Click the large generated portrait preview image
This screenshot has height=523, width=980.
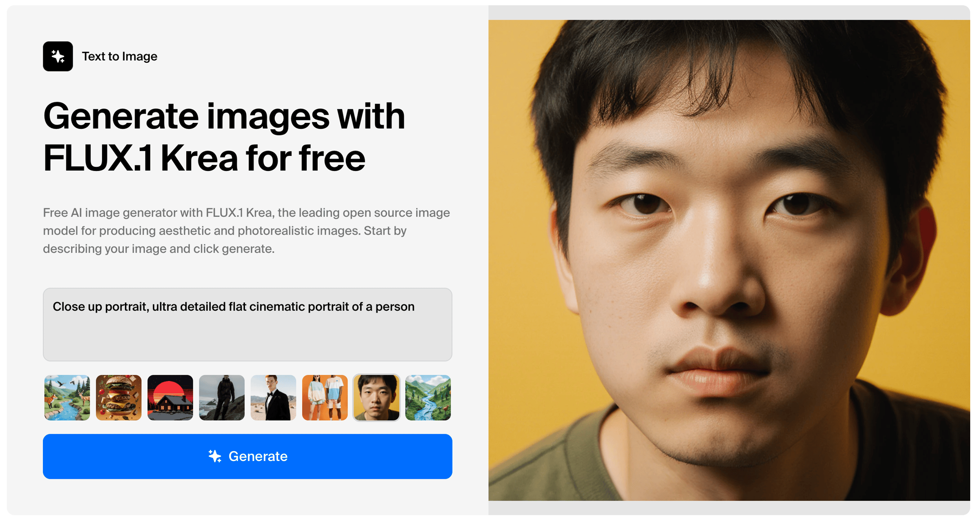click(729, 260)
